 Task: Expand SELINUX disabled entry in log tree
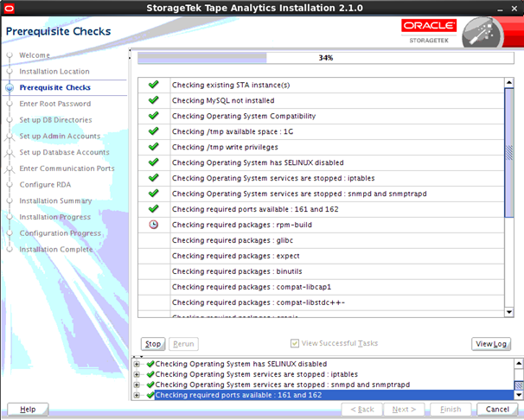point(137,364)
